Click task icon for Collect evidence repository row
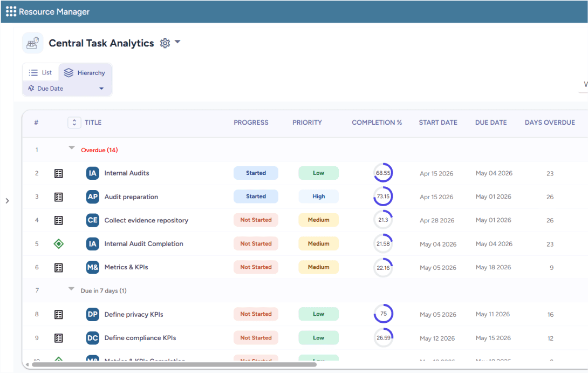Image resolution: width=588 pixels, height=373 pixels. point(58,220)
